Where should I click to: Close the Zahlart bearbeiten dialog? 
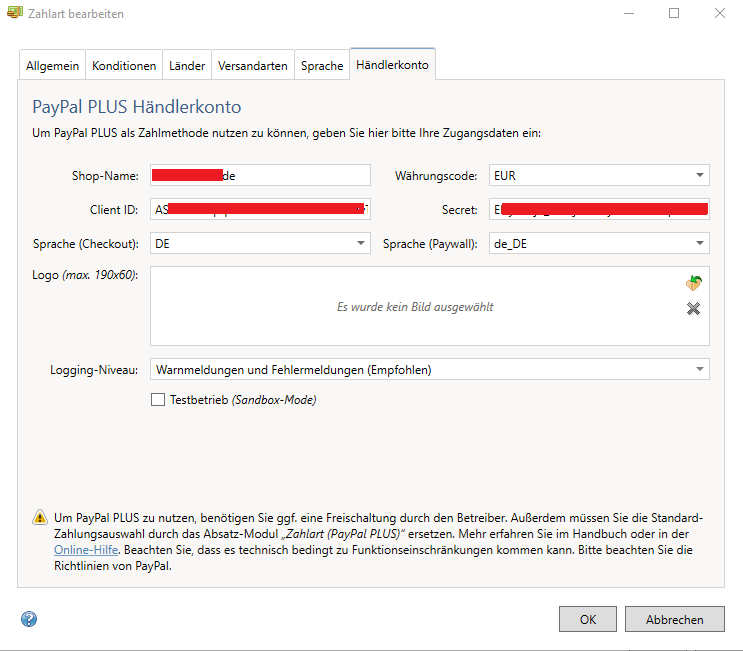click(x=720, y=13)
